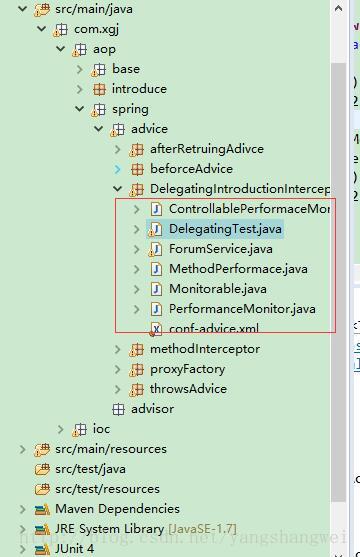Expand the DelegatingTest.java node
This screenshot has height=557, width=360.
coord(137,229)
